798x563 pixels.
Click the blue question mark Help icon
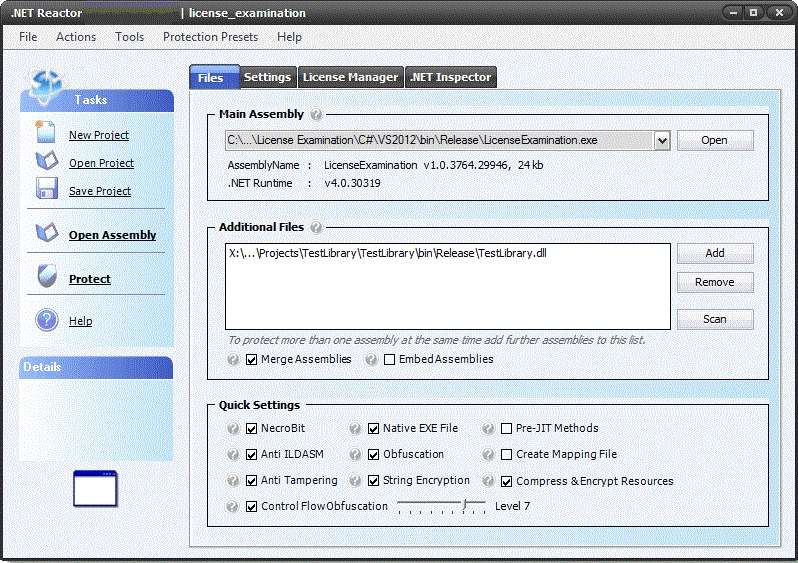point(46,320)
